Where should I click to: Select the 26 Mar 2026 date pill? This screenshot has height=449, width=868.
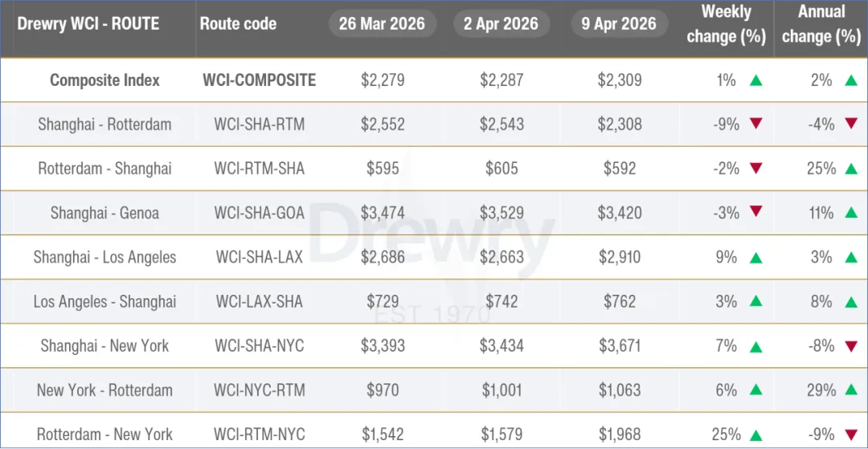tap(383, 24)
